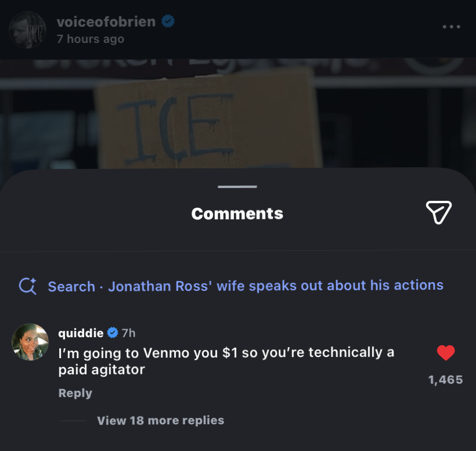Open quiddie's profile avatar
476x451 pixels.
pos(30,341)
